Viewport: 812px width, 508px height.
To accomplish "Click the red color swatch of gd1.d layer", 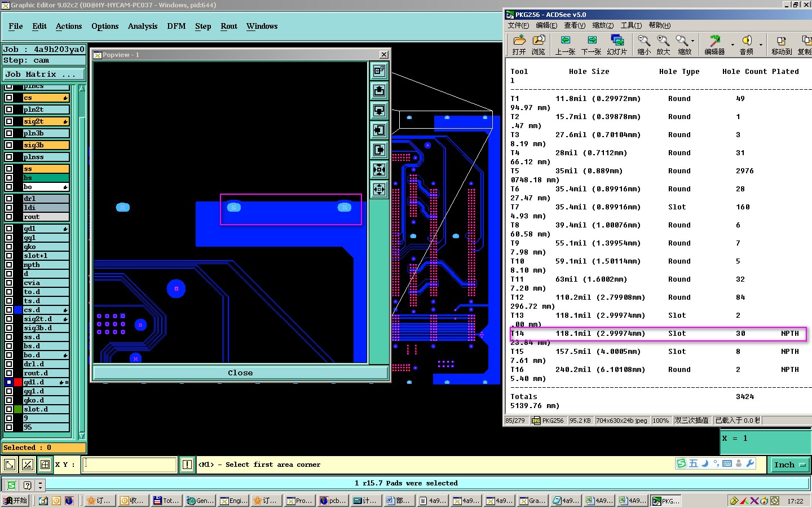I will coord(18,382).
